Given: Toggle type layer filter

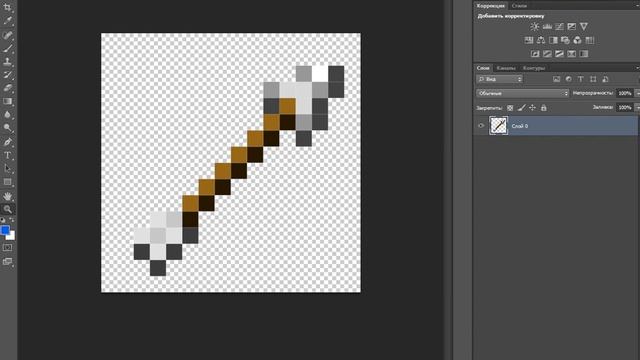Looking at the screenshot, I should point(580,79).
